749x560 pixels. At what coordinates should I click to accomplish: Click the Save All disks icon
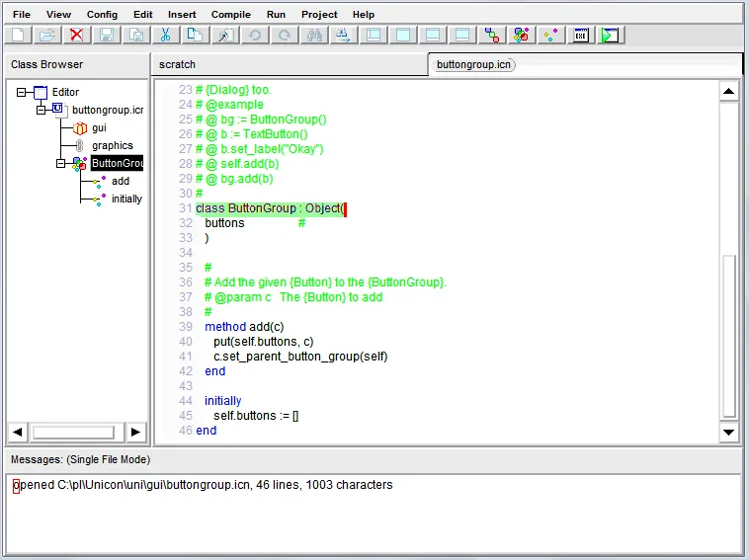[x=136, y=35]
